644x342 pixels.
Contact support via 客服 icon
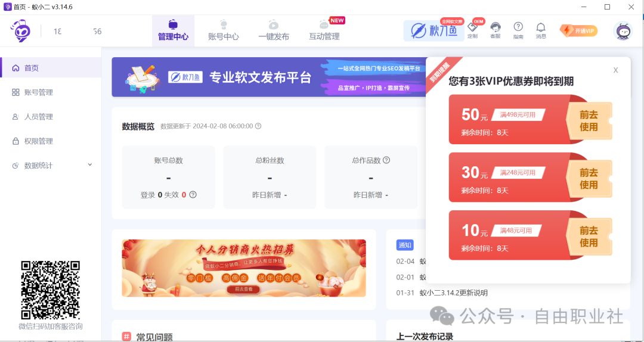[496, 31]
